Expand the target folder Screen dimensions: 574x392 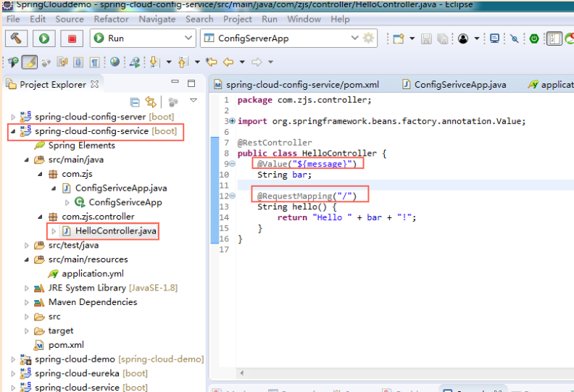tap(27, 331)
